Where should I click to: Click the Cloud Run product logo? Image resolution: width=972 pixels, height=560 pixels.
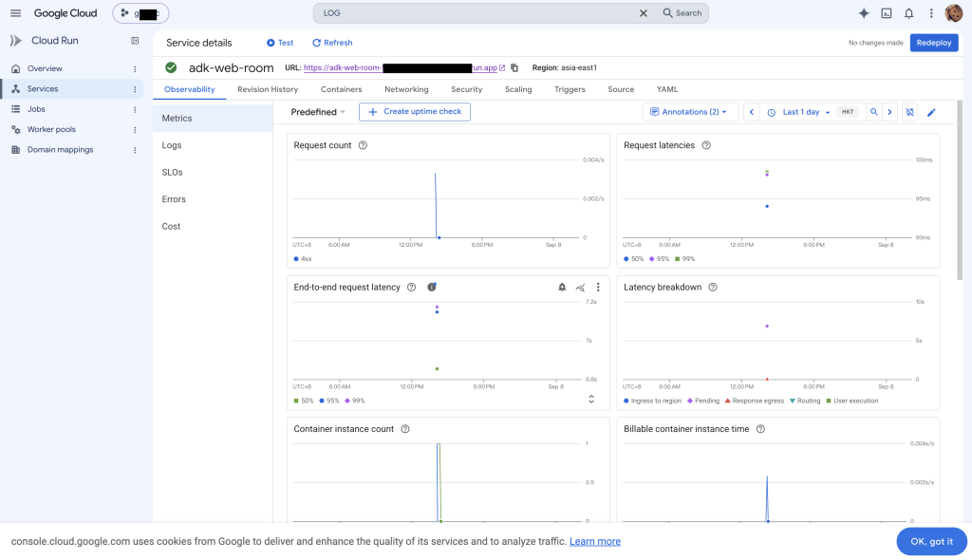[16, 40]
